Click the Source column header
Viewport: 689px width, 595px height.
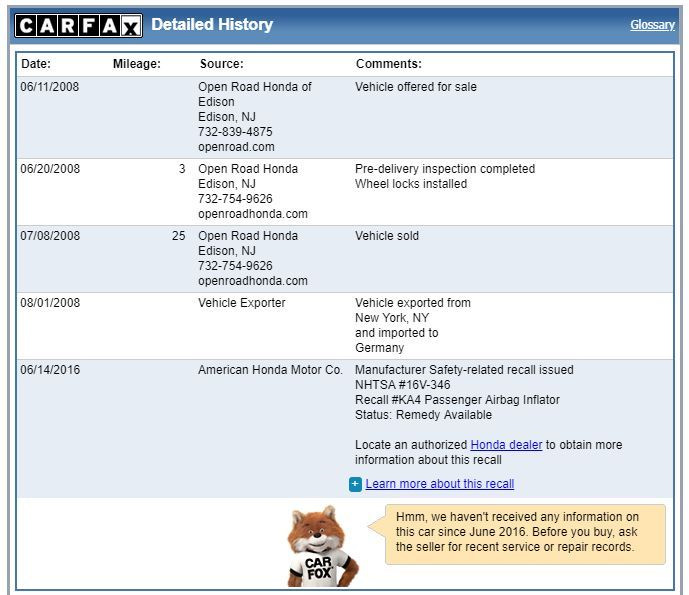pyautogui.click(x=221, y=64)
